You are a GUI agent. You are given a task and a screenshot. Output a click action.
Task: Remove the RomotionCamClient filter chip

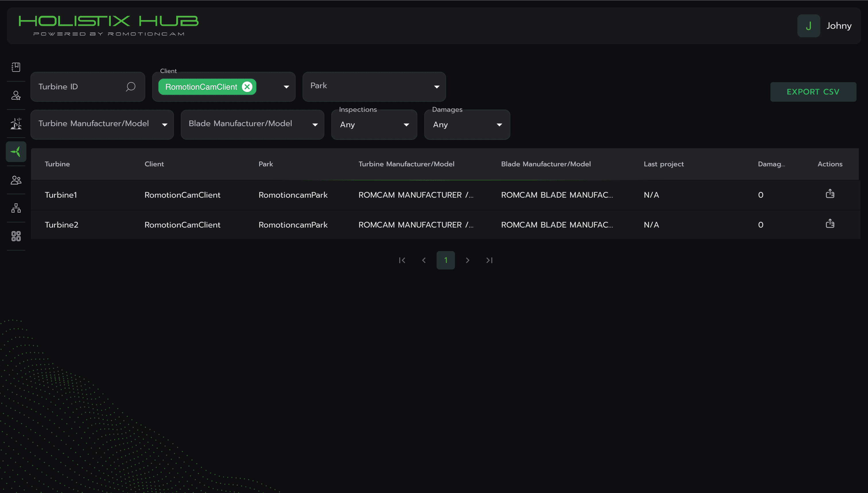tap(247, 87)
